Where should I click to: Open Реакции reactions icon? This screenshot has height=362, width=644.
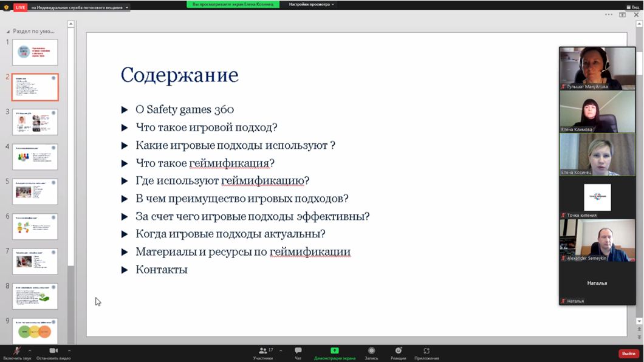(x=398, y=351)
